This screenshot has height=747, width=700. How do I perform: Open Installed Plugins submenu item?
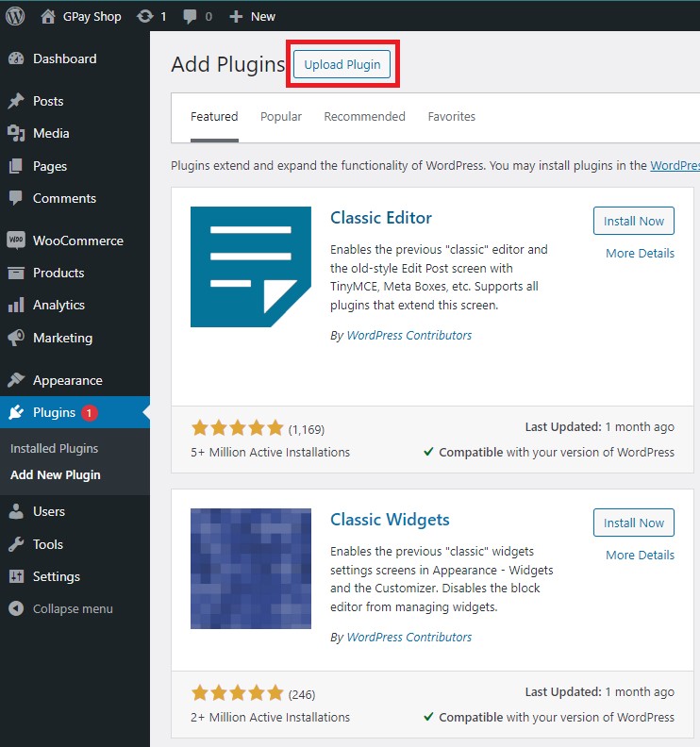[55, 449]
